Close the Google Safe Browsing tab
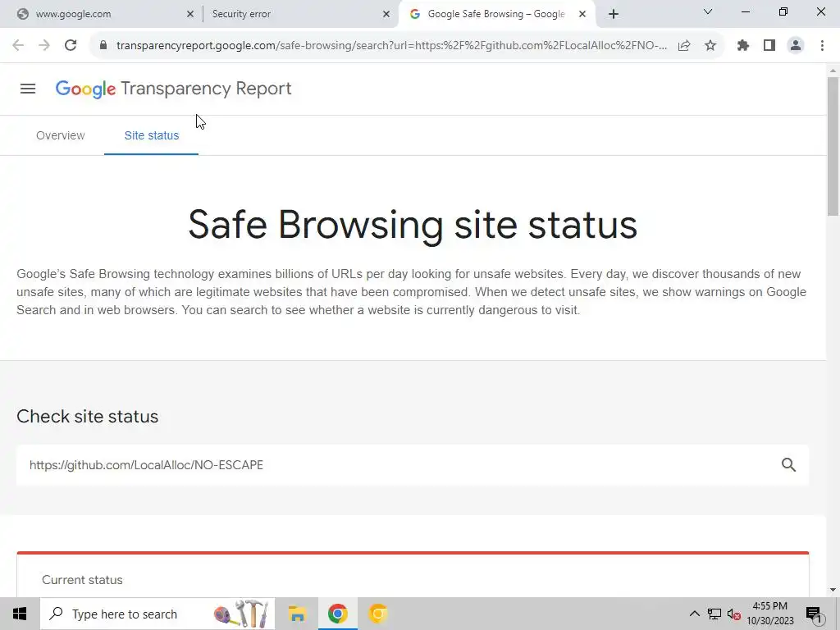 tap(582, 15)
